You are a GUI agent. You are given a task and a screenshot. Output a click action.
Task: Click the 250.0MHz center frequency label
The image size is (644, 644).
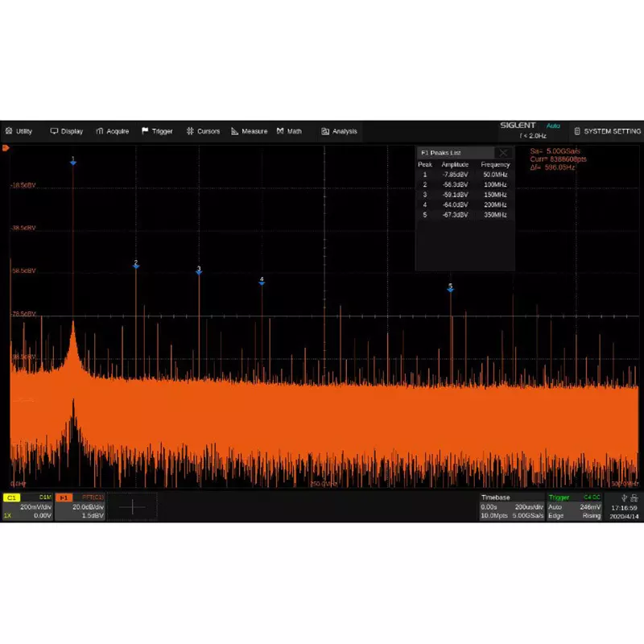click(x=324, y=485)
